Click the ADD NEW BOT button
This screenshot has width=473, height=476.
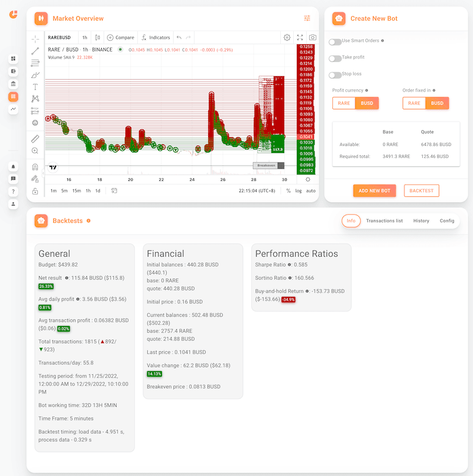coord(374,190)
